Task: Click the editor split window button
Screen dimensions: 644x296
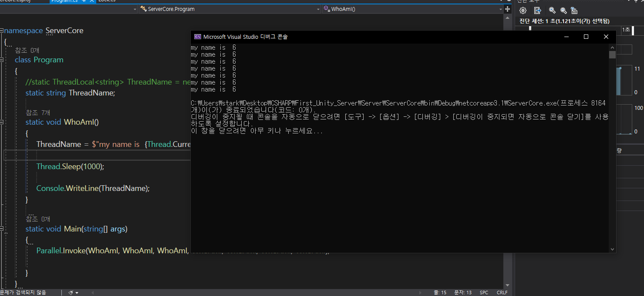Action: click(508, 9)
